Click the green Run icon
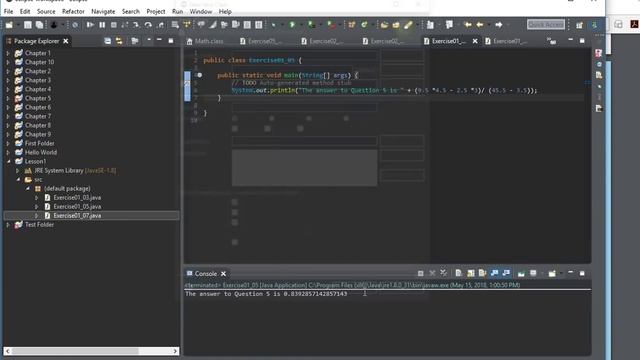The width and height of the screenshot is (640, 360). pos(292,25)
